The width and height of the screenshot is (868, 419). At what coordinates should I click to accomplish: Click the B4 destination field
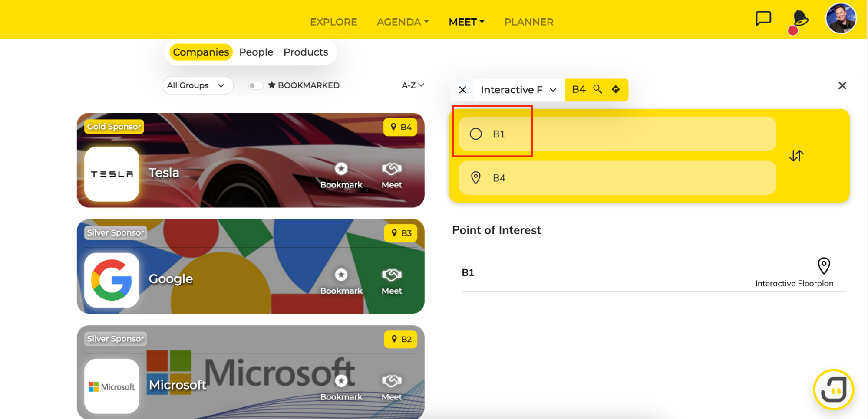pos(617,178)
